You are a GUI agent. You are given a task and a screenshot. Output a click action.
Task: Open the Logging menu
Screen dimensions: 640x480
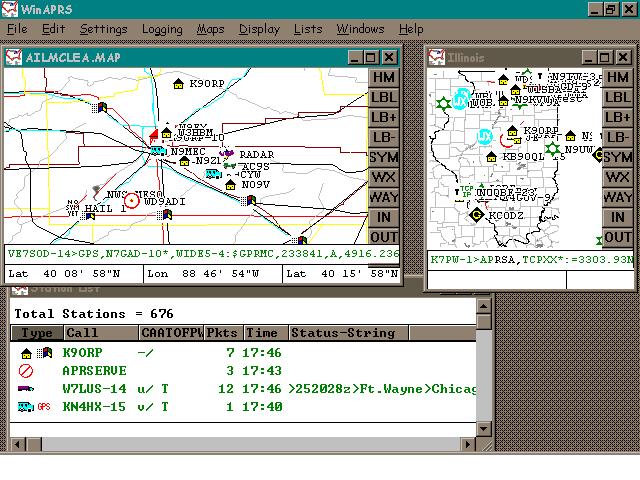[162, 29]
